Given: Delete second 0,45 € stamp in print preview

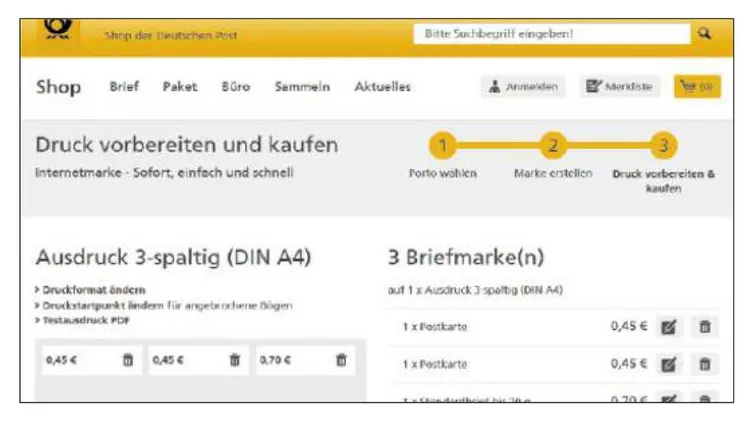Looking at the screenshot, I should (234, 360).
